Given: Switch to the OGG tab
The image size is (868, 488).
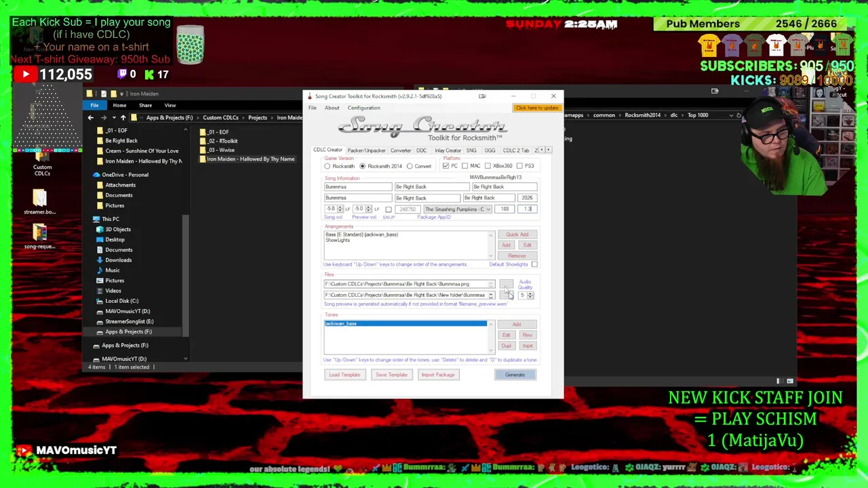Looking at the screenshot, I should [490, 150].
